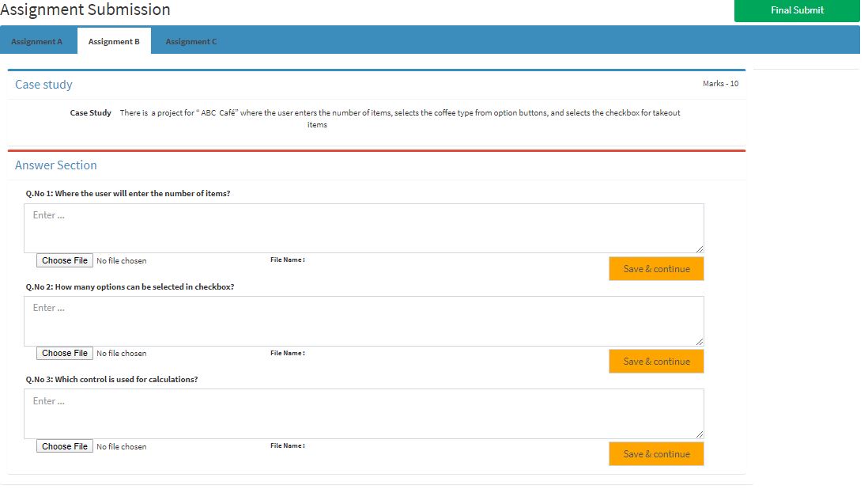The height and width of the screenshot is (489, 868).
Task: Click resize handle of Question 1 text area
Action: click(699, 248)
